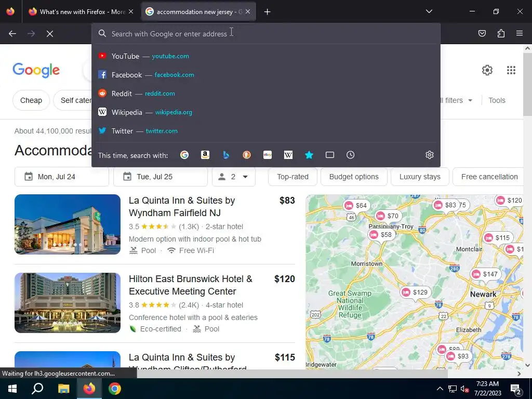
Task: Choose YouTube suggestion in address dropdown
Action: point(266,56)
